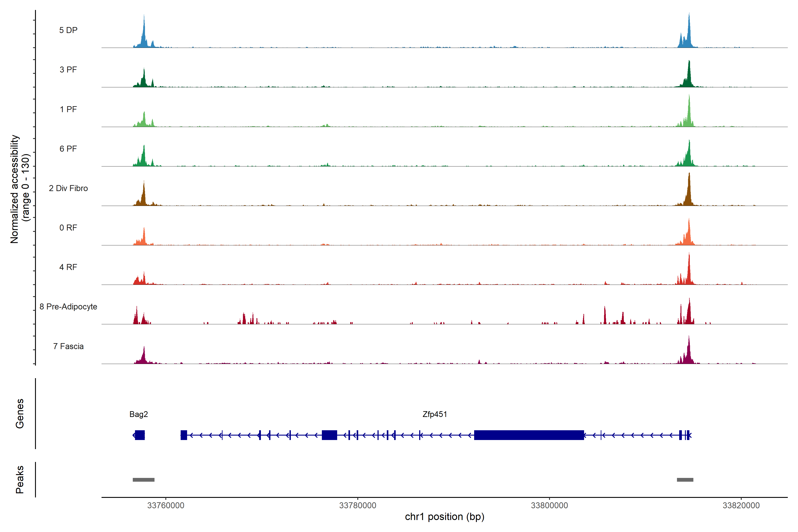Select the left gray peak bar
This screenshot has width=798, height=532.
[143, 480]
